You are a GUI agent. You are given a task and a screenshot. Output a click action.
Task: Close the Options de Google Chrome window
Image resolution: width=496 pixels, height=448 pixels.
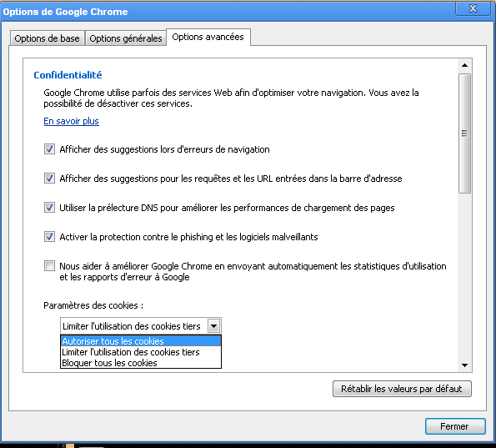tap(473, 8)
